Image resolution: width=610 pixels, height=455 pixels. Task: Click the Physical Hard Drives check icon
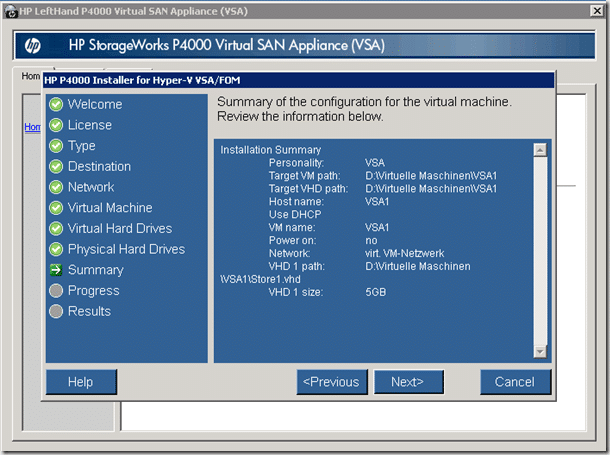pyautogui.click(x=56, y=249)
